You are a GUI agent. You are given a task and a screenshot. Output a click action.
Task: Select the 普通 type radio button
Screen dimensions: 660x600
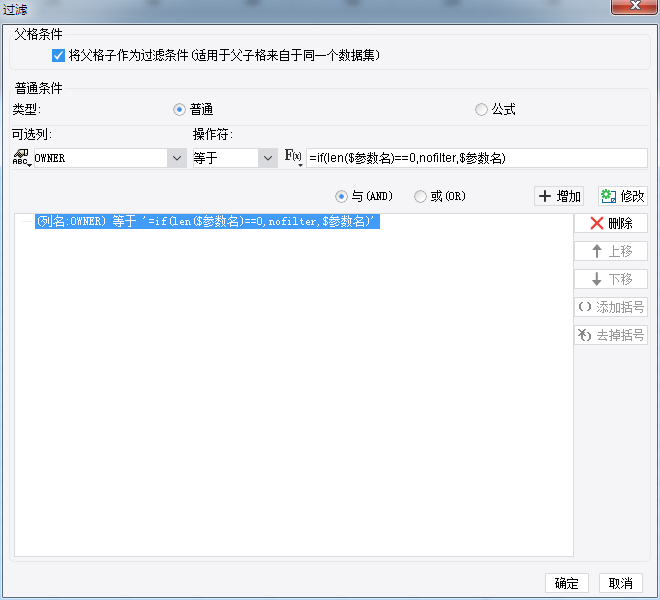179,110
